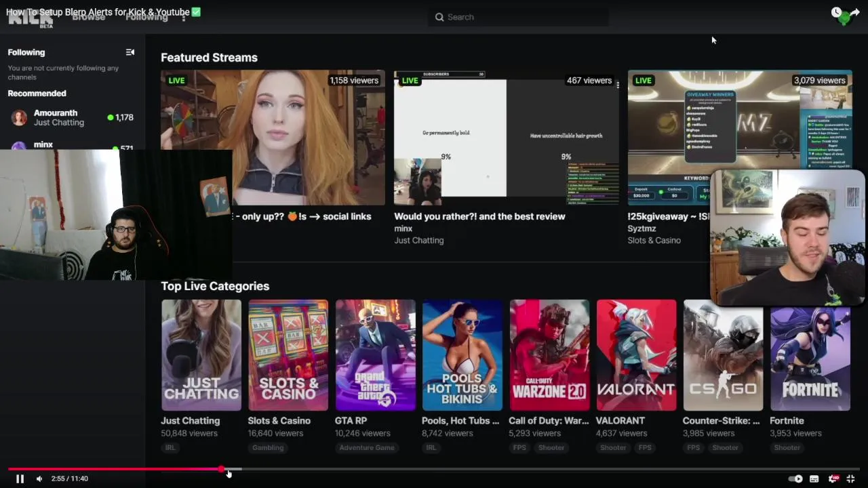Open Call of Duty Warzone 2.0 card
This screenshot has width=868, height=488.
pyautogui.click(x=549, y=355)
